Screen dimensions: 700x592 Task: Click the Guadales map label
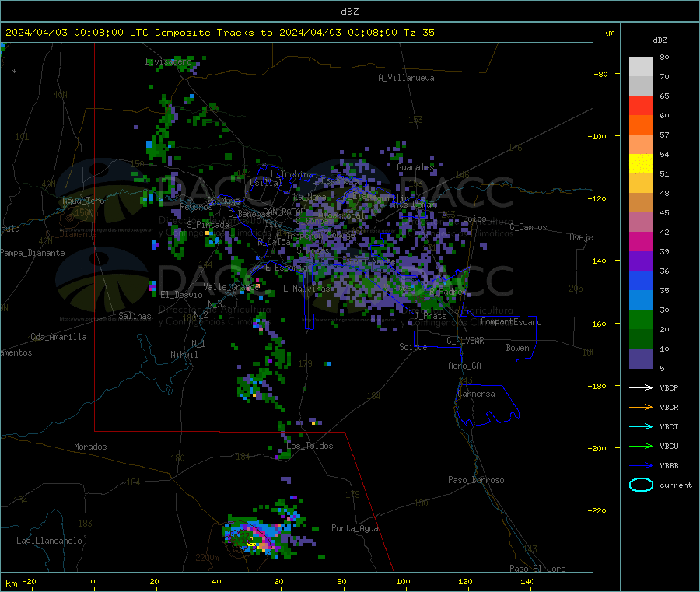pyautogui.click(x=415, y=167)
